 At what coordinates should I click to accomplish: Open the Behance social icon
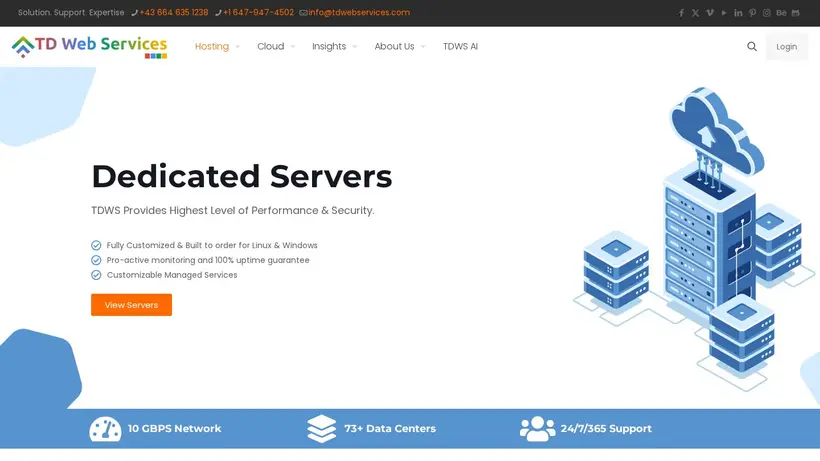click(781, 13)
